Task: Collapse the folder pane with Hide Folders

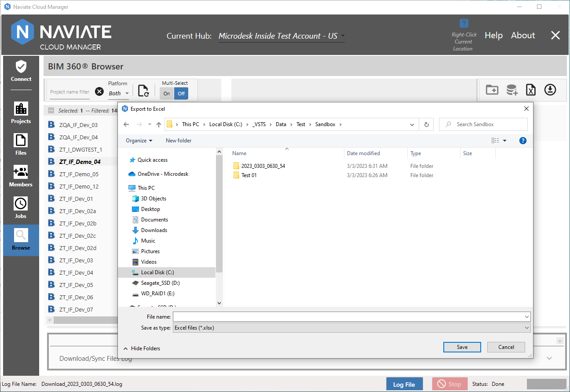Action: click(142, 348)
